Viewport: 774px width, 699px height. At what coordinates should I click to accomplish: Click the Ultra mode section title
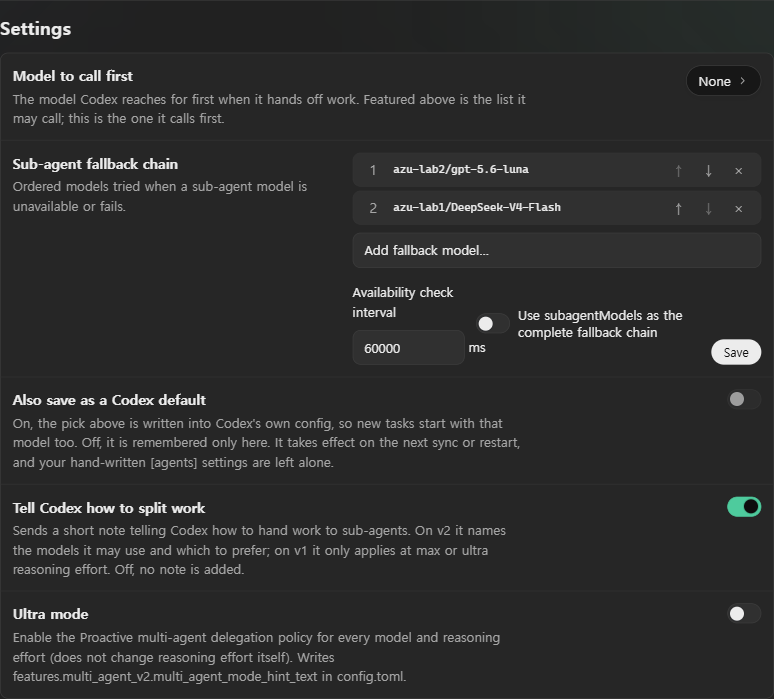coord(50,614)
